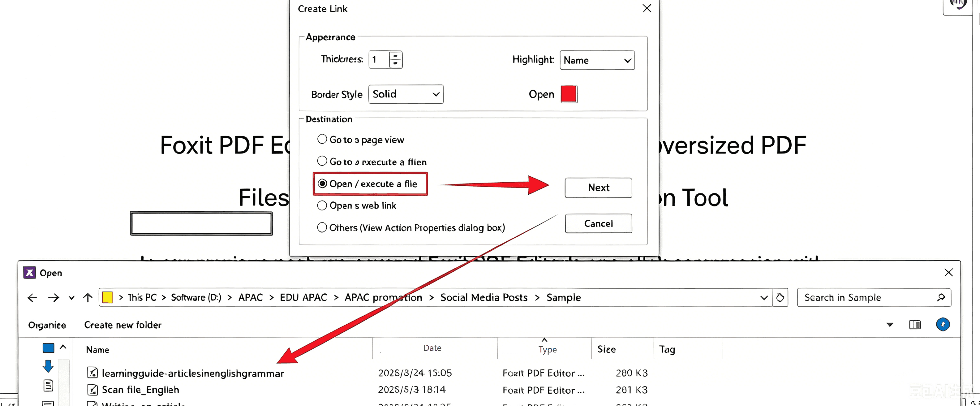Close the Open file dialog
The height and width of the screenshot is (406, 980).
tap(948, 272)
